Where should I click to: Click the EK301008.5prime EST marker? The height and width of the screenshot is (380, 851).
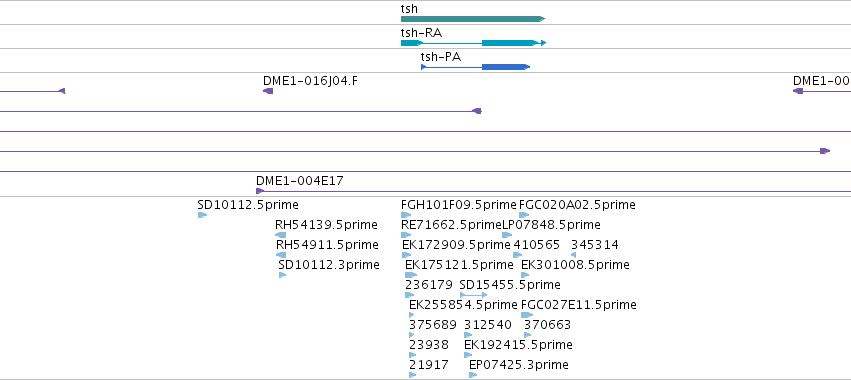coord(525,275)
